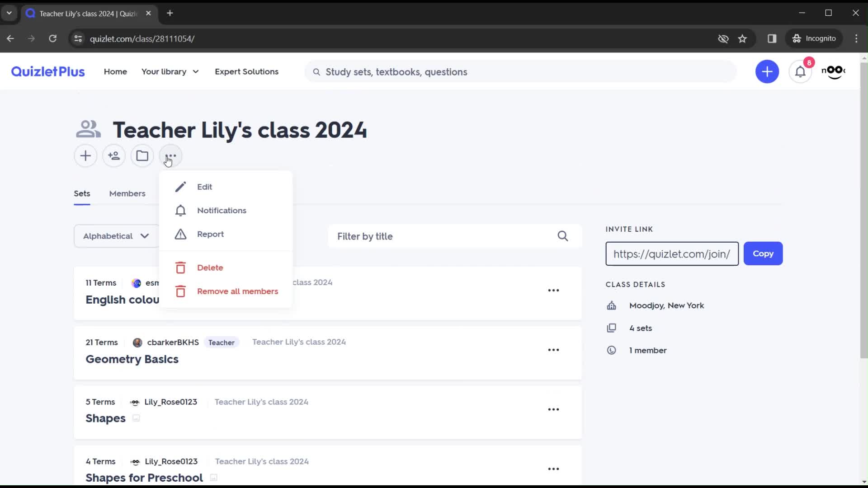
Task: Click the Geometry Basics set options
Action: pyautogui.click(x=554, y=349)
